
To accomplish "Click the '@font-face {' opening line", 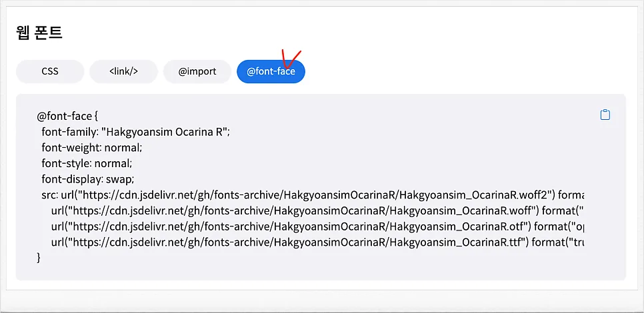I will (x=67, y=117).
